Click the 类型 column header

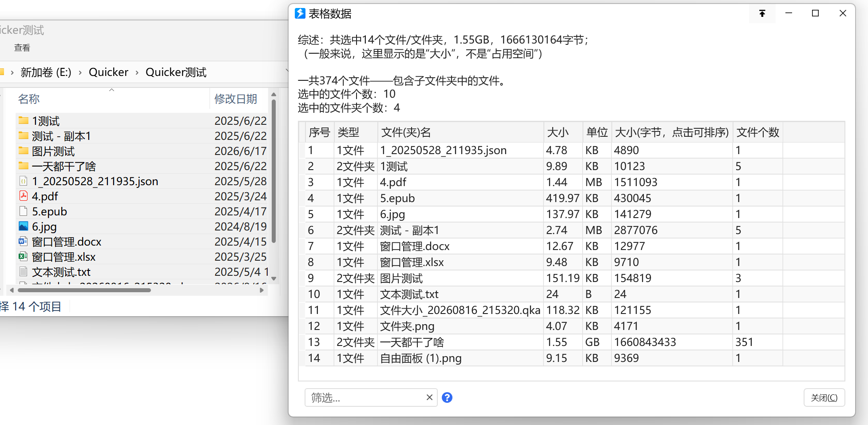point(356,132)
